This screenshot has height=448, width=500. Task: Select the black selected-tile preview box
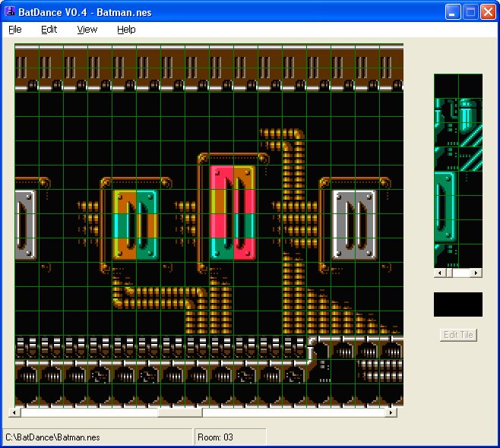458,304
